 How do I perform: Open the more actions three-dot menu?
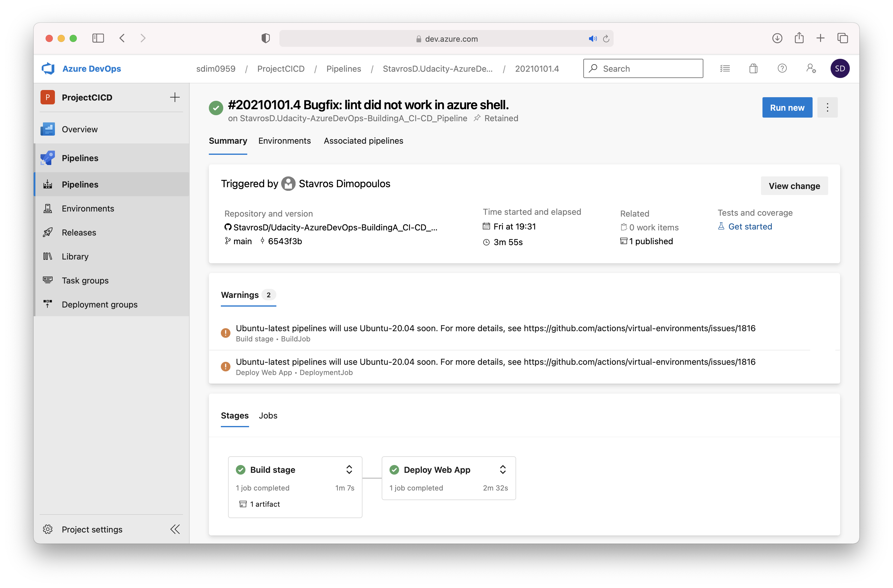(827, 108)
